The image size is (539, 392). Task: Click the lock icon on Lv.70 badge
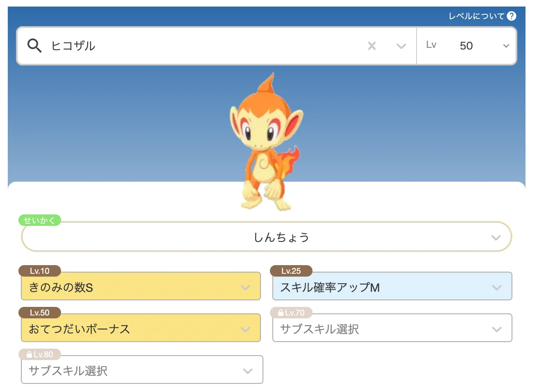[x=281, y=313]
